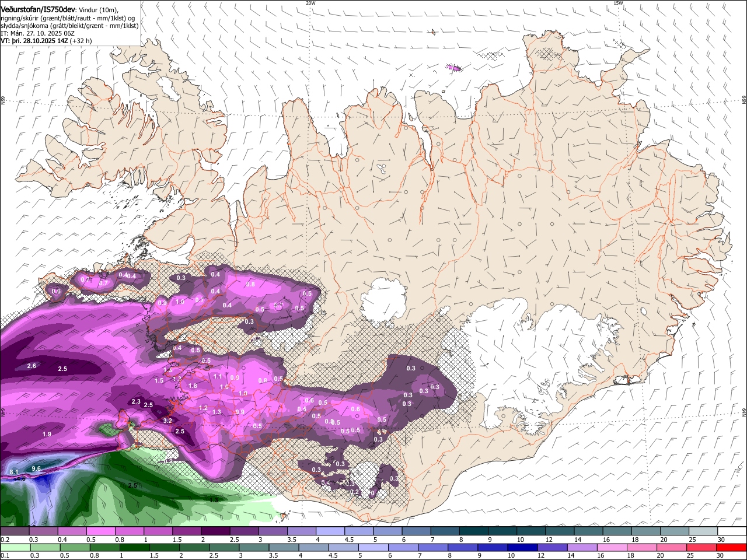The image size is (747, 560).
Task: Select dark teal top-row swatch labeled 8
Action: (x=473, y=531)
